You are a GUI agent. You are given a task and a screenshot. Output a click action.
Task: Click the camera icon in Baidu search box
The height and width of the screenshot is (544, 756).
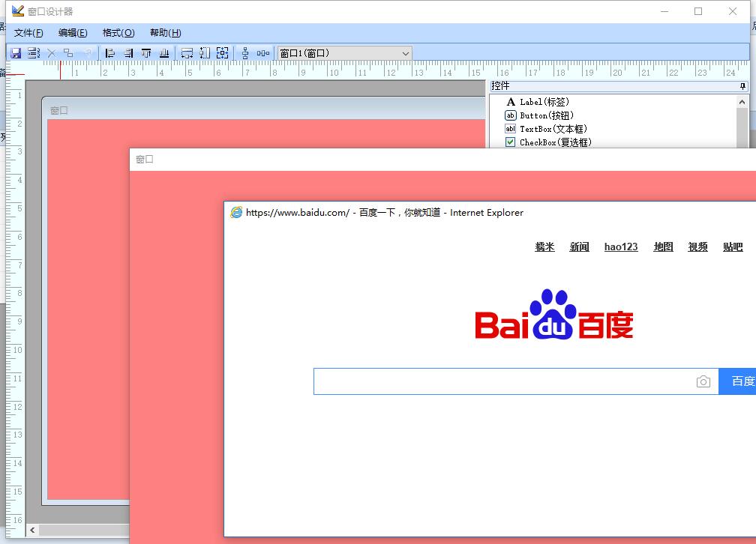703,381
